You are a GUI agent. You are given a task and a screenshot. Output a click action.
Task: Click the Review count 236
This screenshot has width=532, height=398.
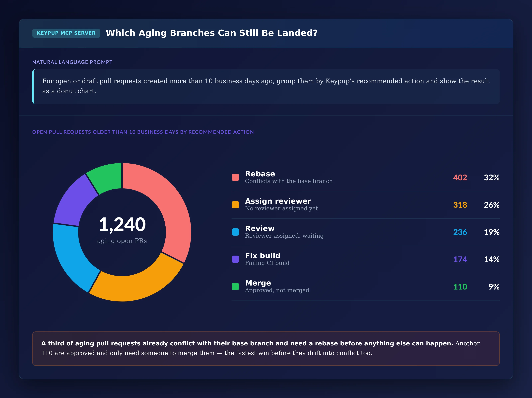[x=460, y=232]
